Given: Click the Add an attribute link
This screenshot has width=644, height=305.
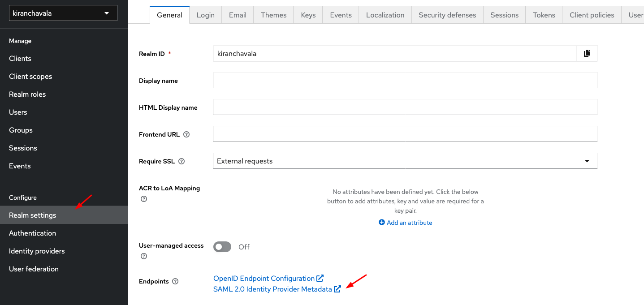Looking at the screenshot, I should [409, 223].
